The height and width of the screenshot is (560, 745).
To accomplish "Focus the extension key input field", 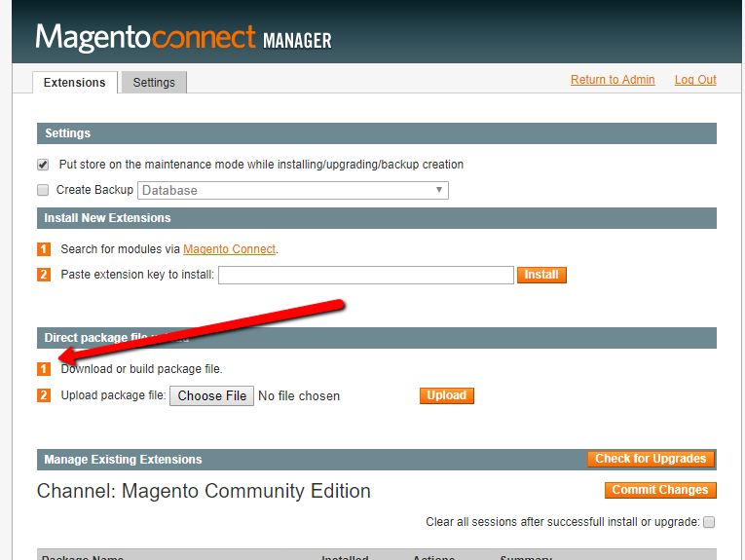I will (x=365, y=275).
